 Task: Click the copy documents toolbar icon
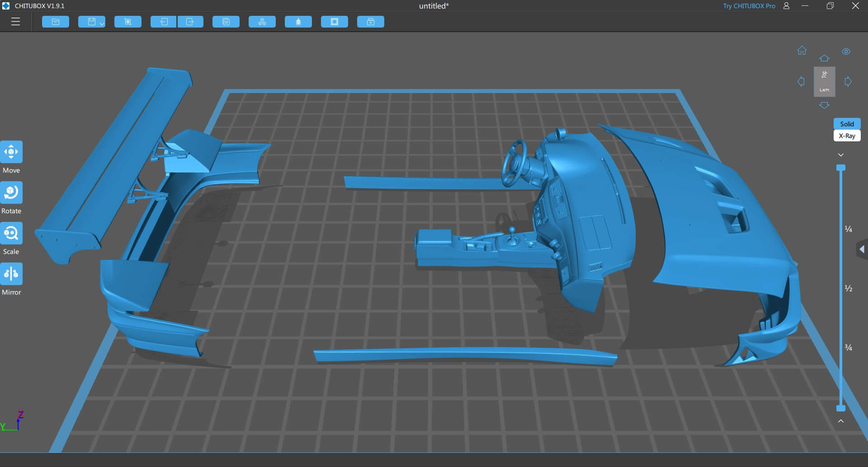[226, 22]
